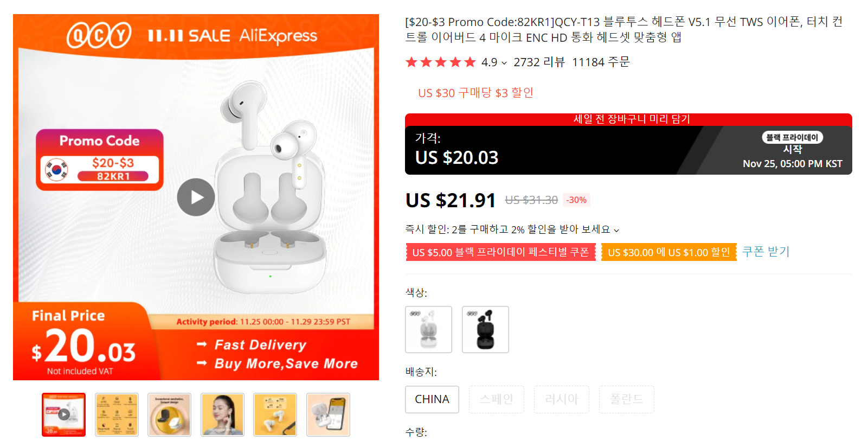Play the product video

click(196, 197)
